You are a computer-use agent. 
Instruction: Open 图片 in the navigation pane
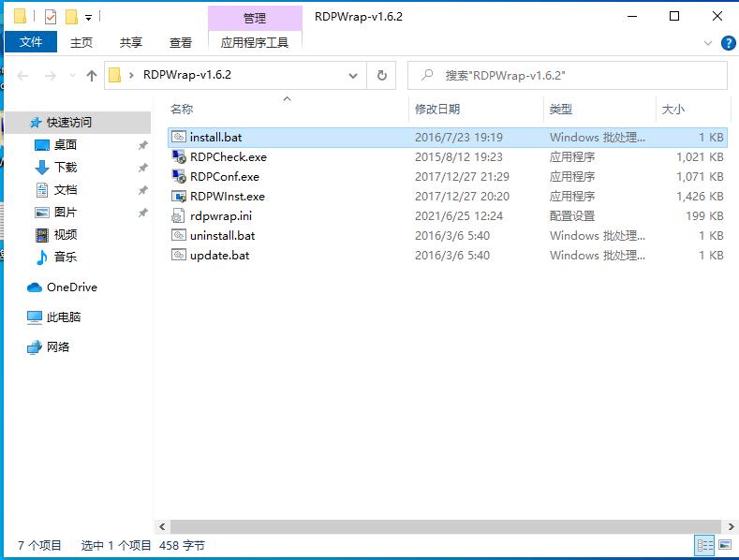point(65,213)
